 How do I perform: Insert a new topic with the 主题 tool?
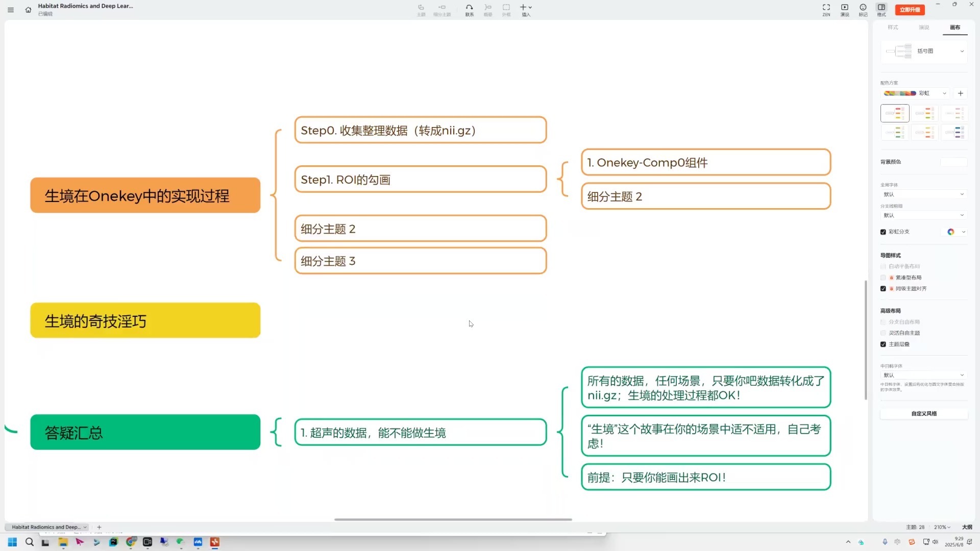coord(421,10)
